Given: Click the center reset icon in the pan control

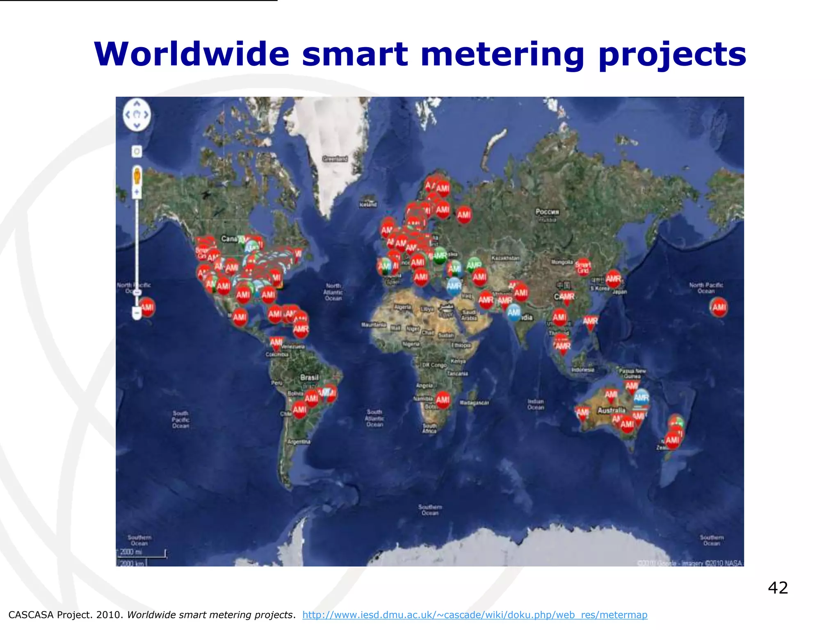Looking at the screenshot, I should pyautogui.click(x=137, y=115).
